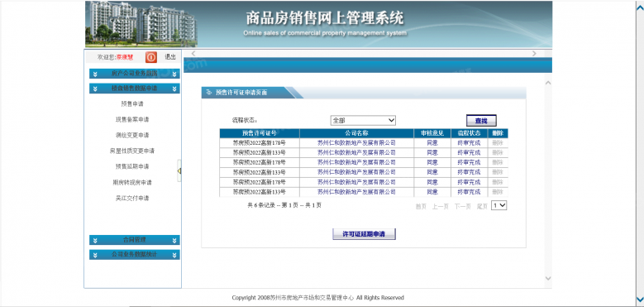This screenshot has height=307, width=644.
Task: Expand the 公司业务数据统计 section
Action: point(134,255)
